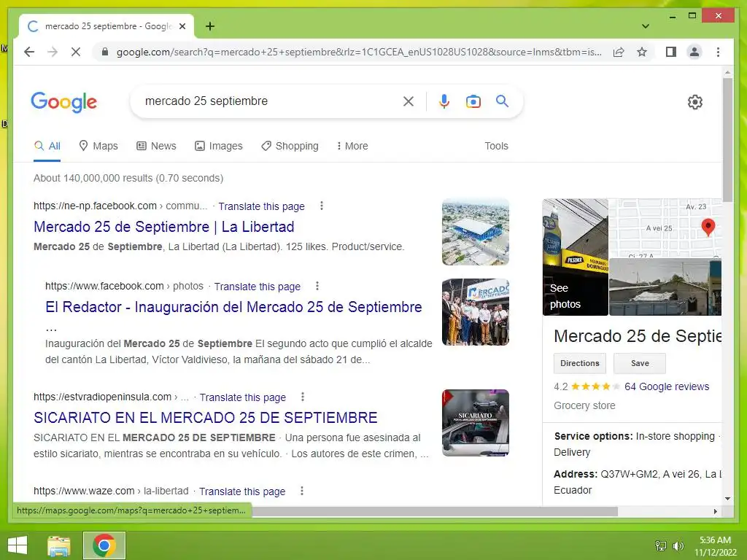The image size is (747, 560).
Task: Open the network icon in system tray
Action: [661, 546]
